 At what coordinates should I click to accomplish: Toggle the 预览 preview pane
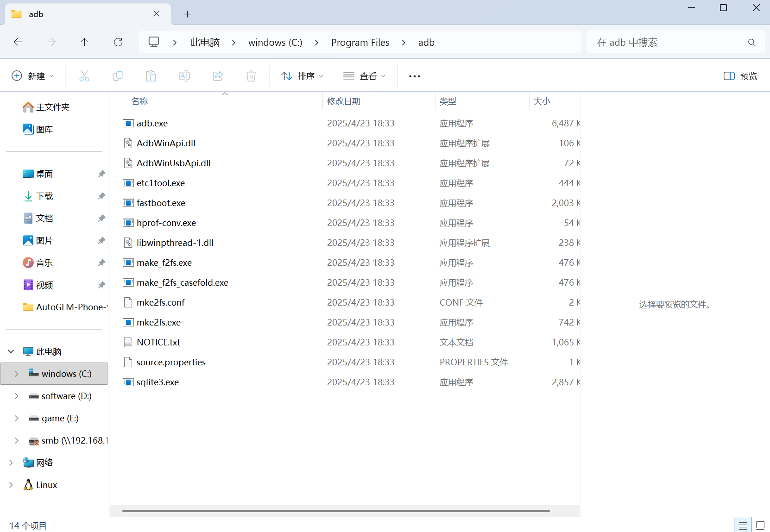740,76
